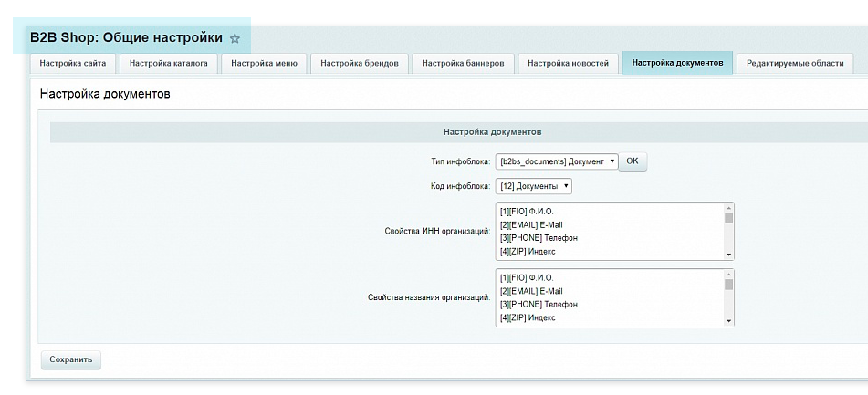Viewport: 868px width, 395px height.
Task: Add page to favorites with star icon
Action: pyautogui.click(x=235, y=38)
